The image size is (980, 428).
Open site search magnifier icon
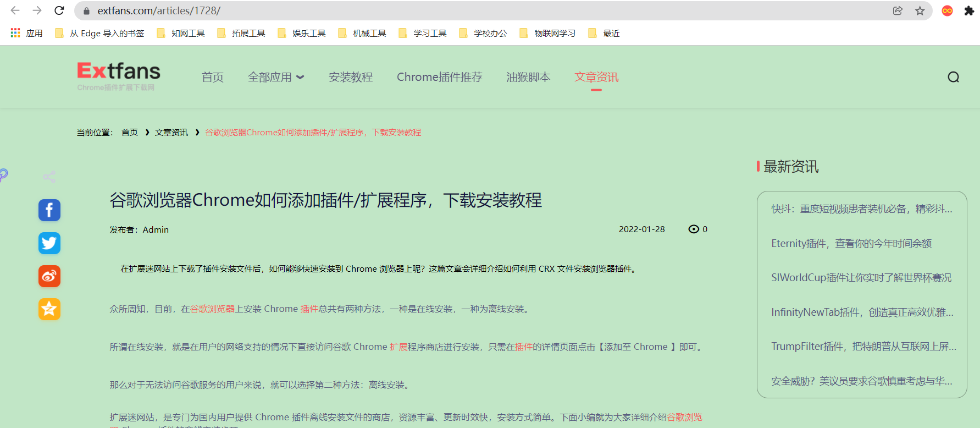954,77
